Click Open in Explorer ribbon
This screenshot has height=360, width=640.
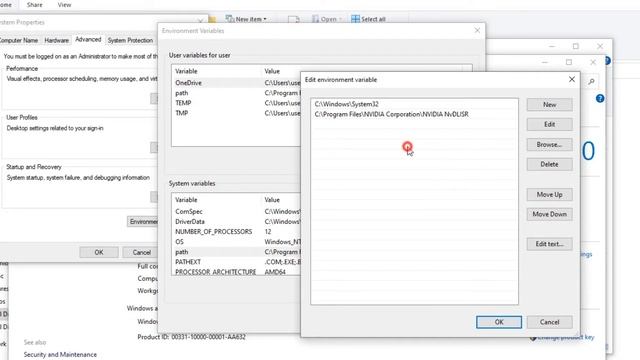coord(327,19)
